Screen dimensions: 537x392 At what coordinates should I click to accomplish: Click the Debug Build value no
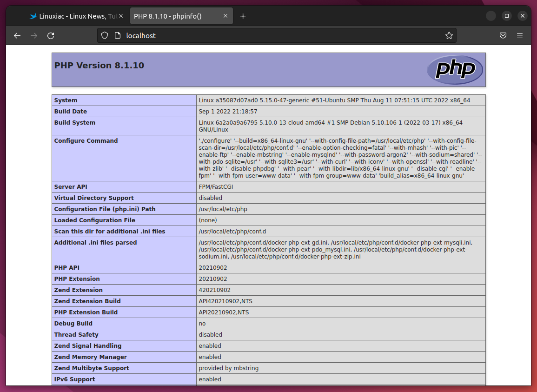pyautogui.click(x=202, y=324)
